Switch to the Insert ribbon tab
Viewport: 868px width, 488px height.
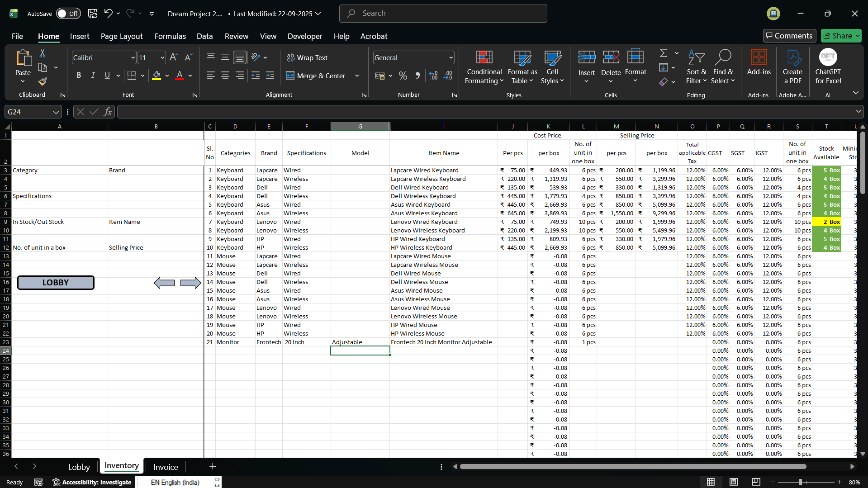click(x=80, y=36)
